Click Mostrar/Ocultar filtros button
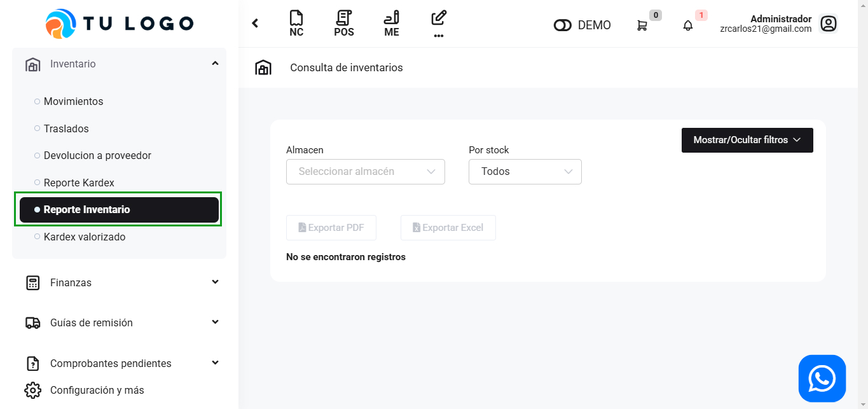Screen dimensions: 868x409 click(x=747, y=140)
